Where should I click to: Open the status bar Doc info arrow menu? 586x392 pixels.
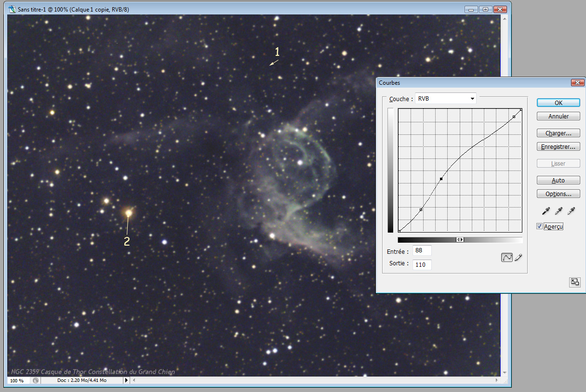pos(127,380)
